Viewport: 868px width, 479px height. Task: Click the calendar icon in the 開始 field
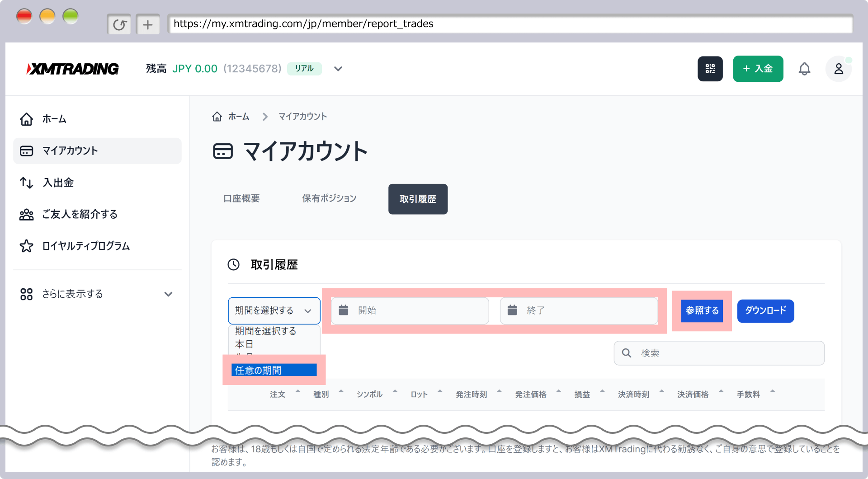tap(344, 310)
